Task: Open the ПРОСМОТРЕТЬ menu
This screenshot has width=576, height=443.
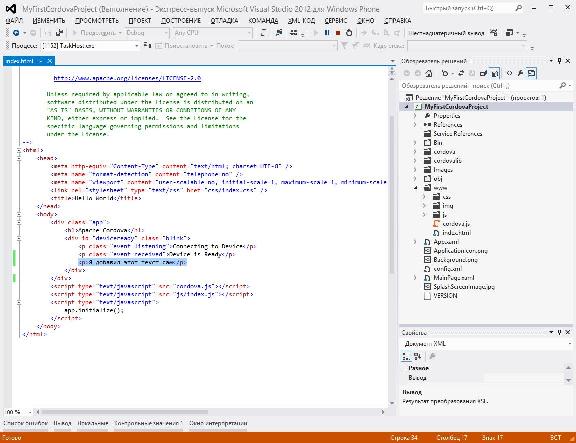Action: 97,21
